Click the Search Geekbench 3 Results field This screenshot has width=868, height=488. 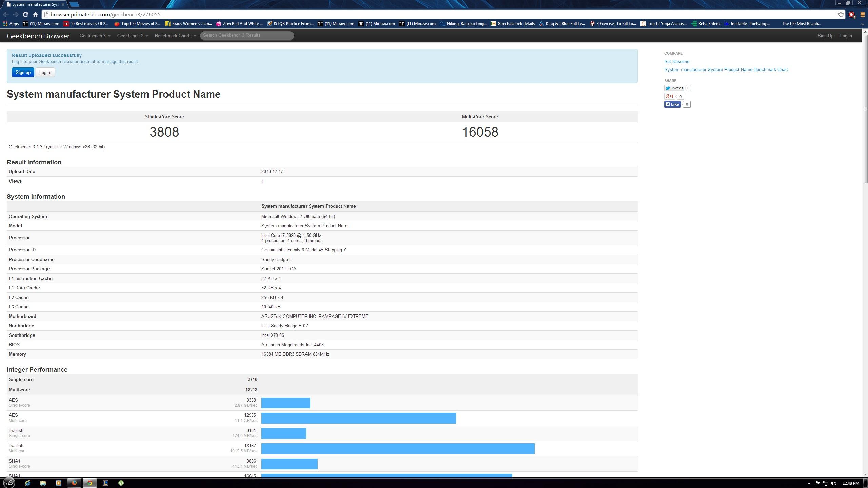[x=247, y=35]
